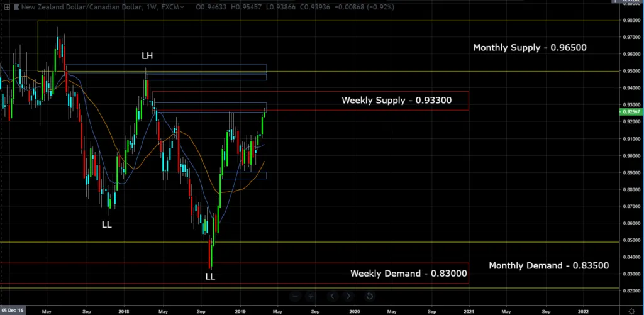Click the 0.89000 price axis label
The height and width of the screenshot is (315, 644).
(x=633, y=172)
